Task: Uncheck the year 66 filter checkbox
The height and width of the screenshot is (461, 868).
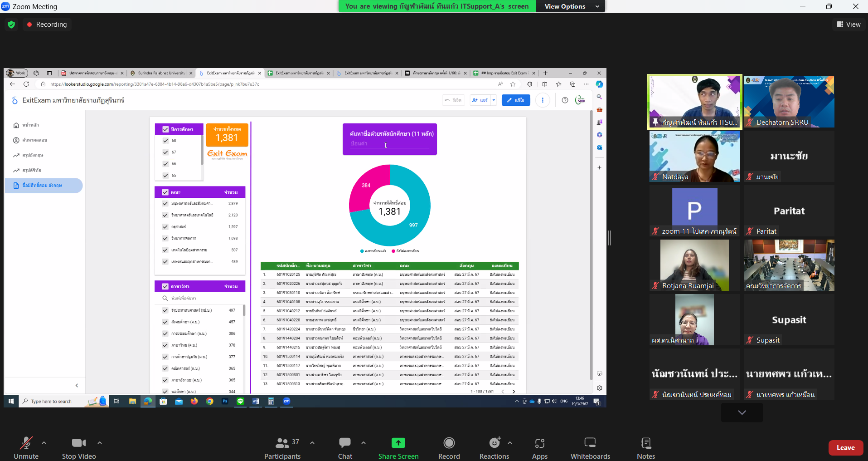Action: click(165, 164)
